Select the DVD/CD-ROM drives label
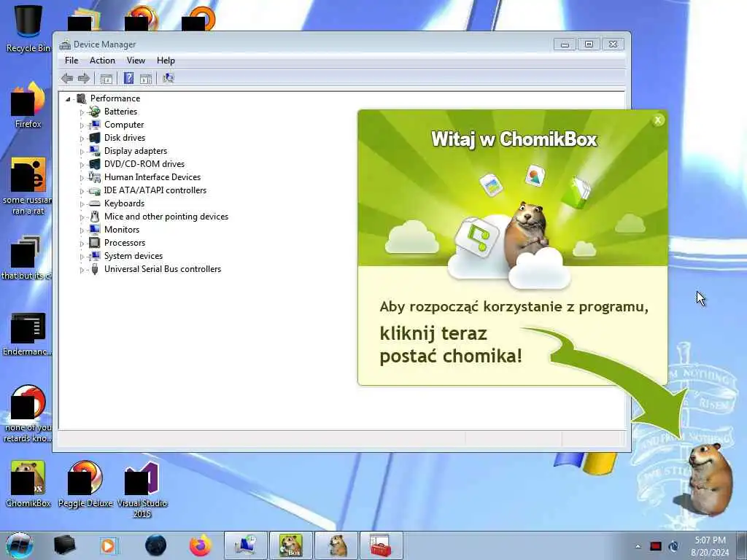Viewport: 747px width, 560px height. click(x=144, y=164)
